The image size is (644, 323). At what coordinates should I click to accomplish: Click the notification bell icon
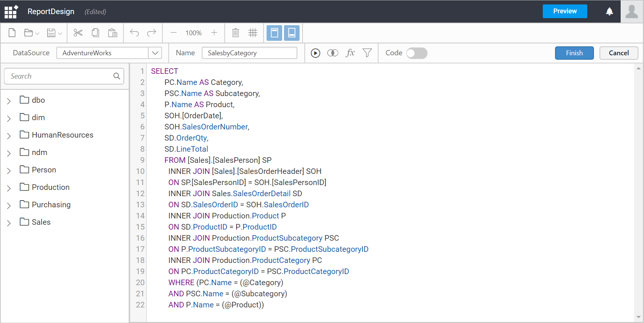609,11
